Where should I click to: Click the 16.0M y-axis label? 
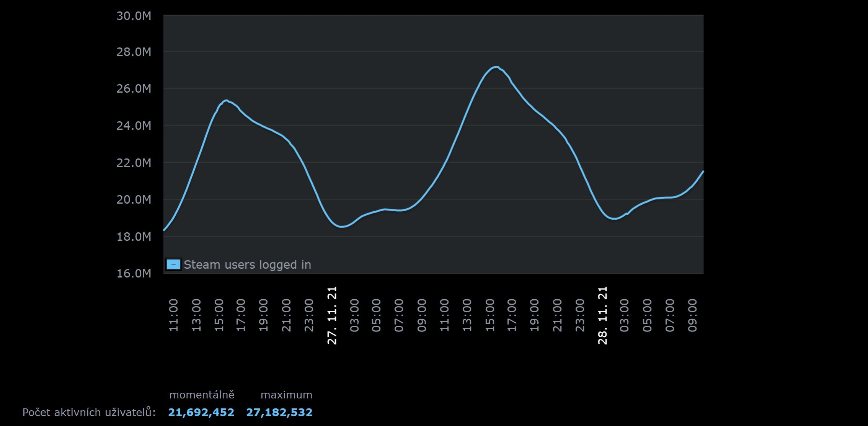pyautogui.click(x=134, y=273)
